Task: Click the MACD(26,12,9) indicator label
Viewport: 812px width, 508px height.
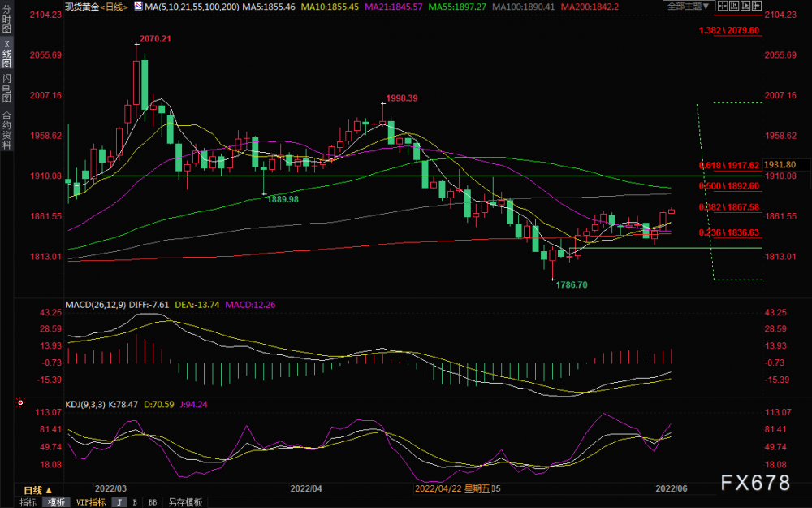Action: (93, 305)
